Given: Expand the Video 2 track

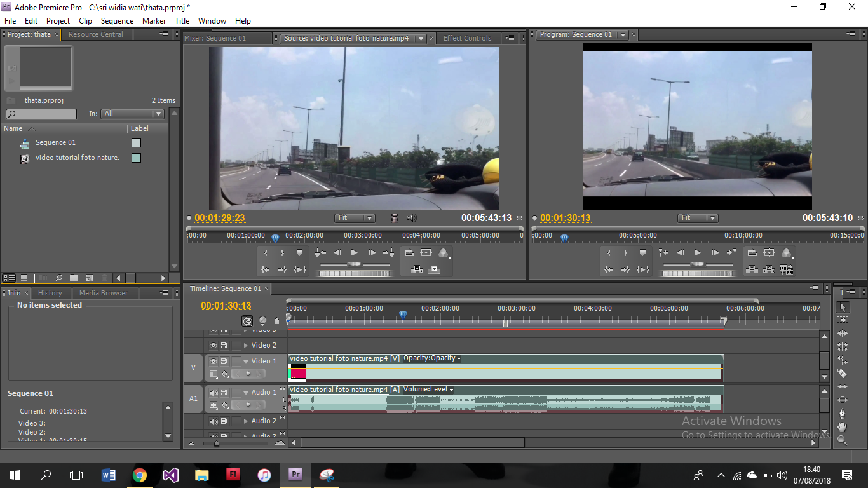Looking at the screenshot, I should pos(245,345).
